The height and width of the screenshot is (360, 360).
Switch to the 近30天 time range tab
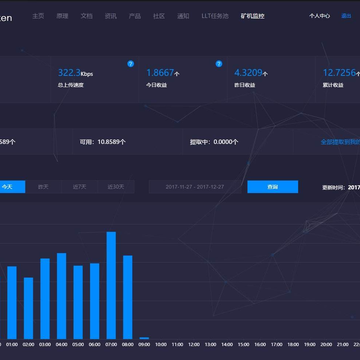tap(116, 187)
